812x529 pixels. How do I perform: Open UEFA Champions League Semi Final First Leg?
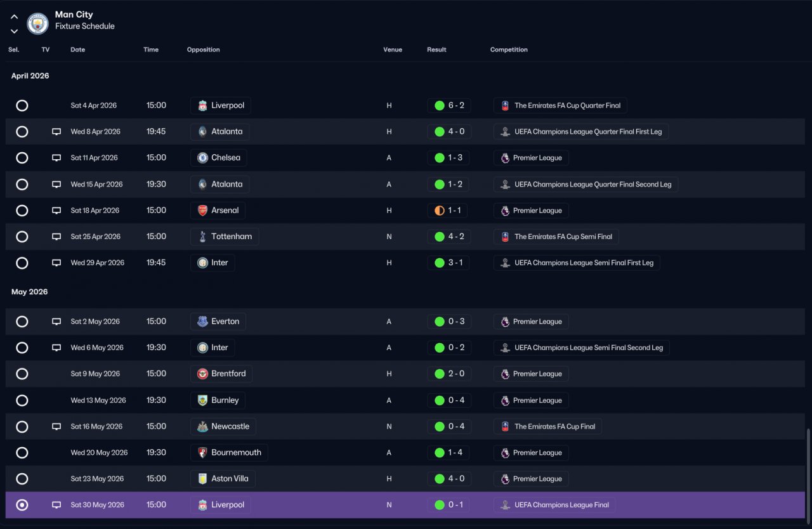(x=577, y=263)
